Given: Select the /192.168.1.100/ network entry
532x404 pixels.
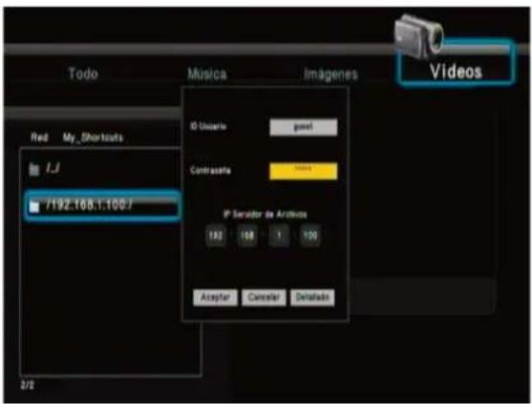Looking at the screenshot, I should pyautogui.click(x=103, y=205).
